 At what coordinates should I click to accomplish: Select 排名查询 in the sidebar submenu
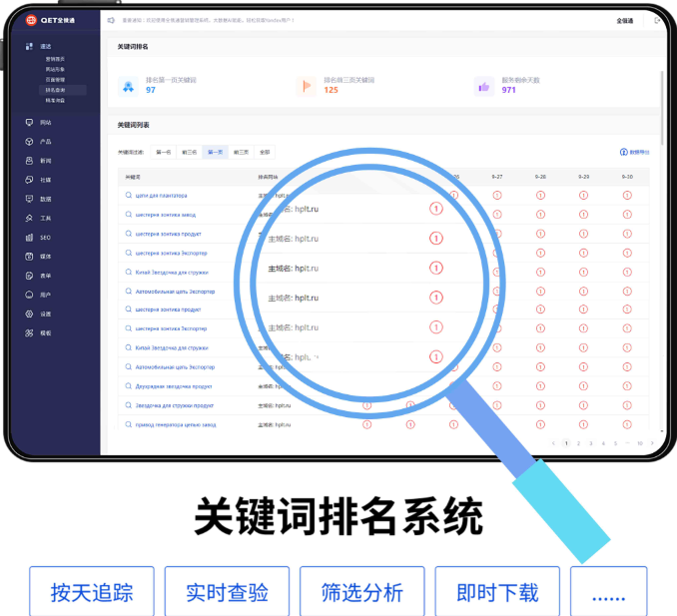pos(55,90)
